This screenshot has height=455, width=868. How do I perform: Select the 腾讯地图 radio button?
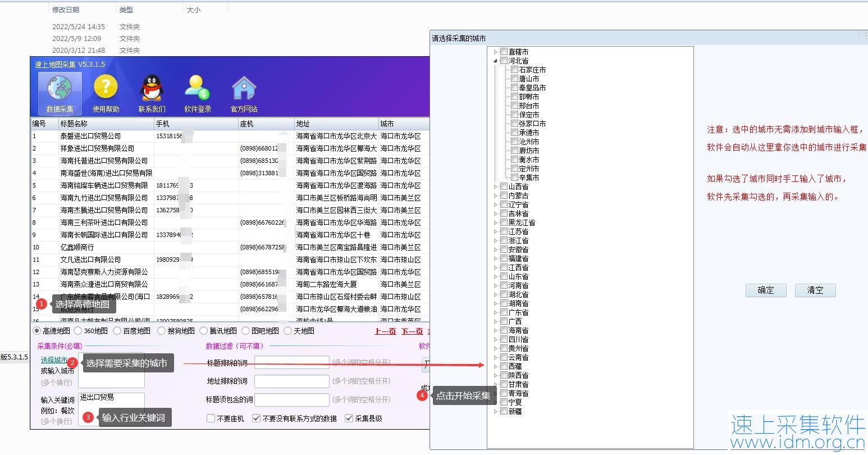[204, 331]
